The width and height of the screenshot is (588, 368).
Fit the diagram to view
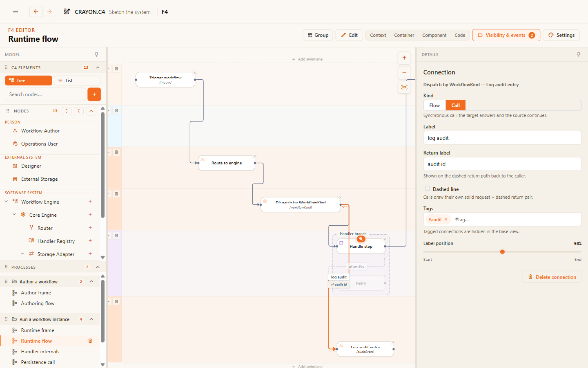[x=404, y=87]
